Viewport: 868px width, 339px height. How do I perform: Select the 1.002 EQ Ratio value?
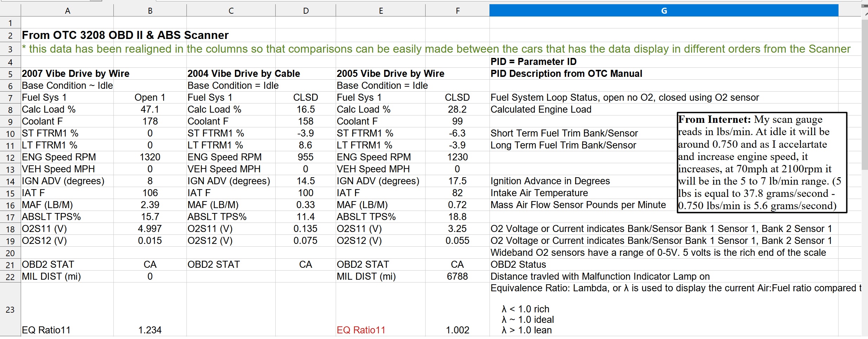coord(457,330)
